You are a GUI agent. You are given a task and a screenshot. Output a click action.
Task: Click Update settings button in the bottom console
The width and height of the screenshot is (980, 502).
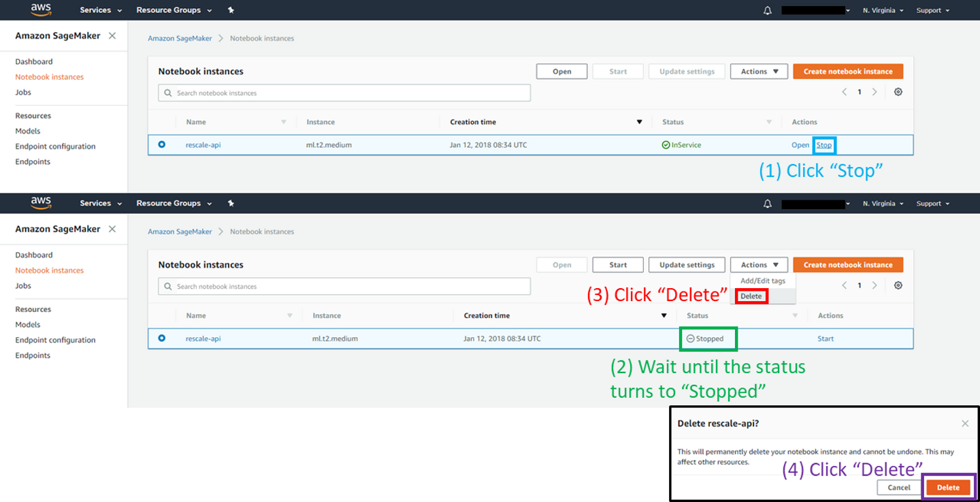pos(687,265)
